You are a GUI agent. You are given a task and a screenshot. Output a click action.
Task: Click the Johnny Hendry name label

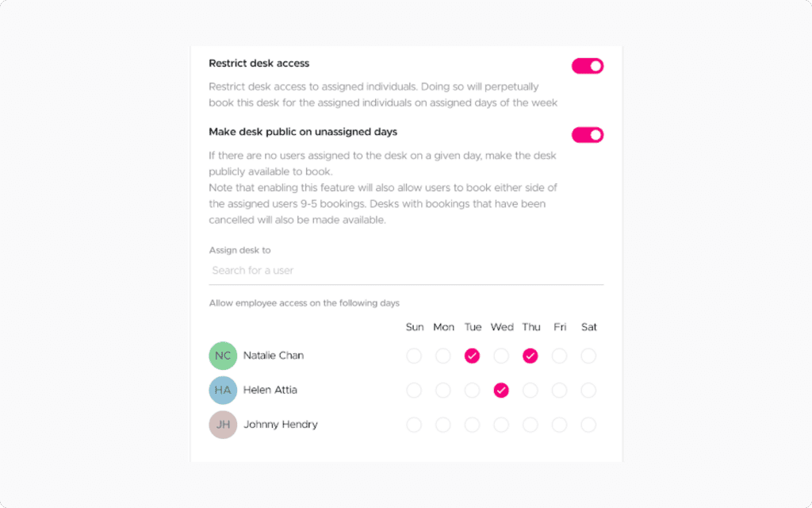[281, 425]
